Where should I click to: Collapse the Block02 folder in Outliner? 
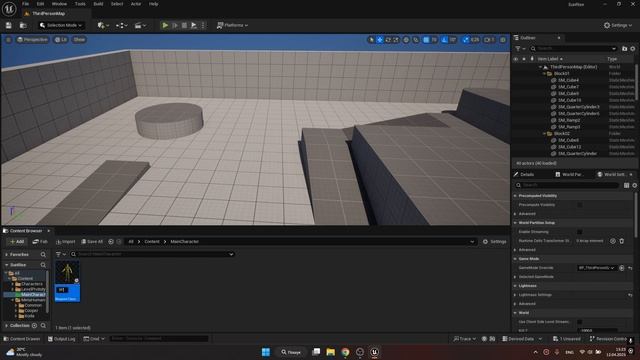tap(544, 133)
